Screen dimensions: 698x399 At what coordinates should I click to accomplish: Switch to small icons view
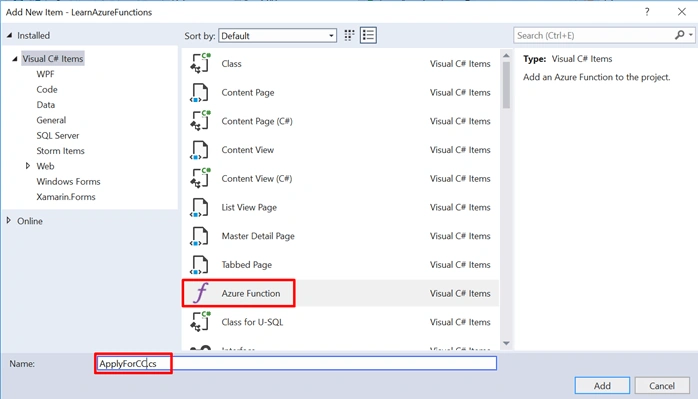pos(349,36)
